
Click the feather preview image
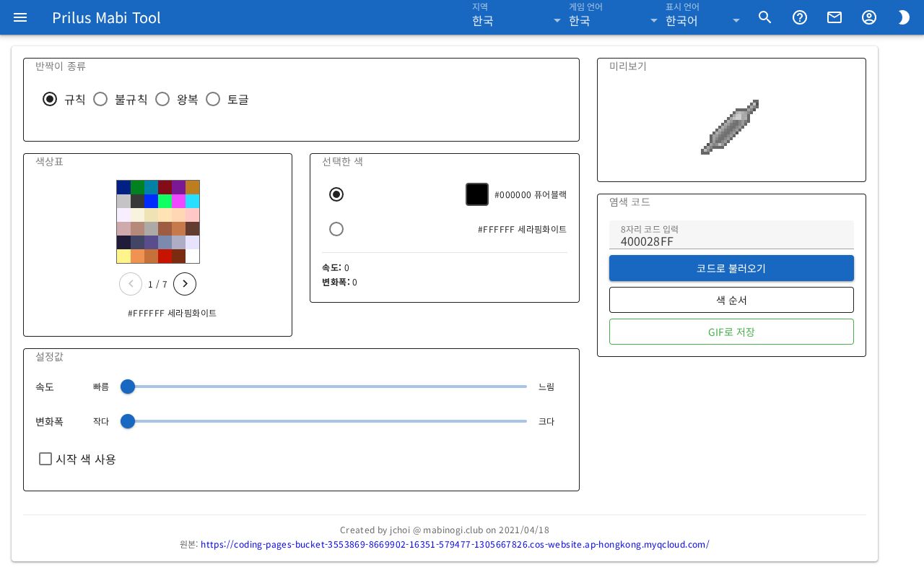coord(731,127)
